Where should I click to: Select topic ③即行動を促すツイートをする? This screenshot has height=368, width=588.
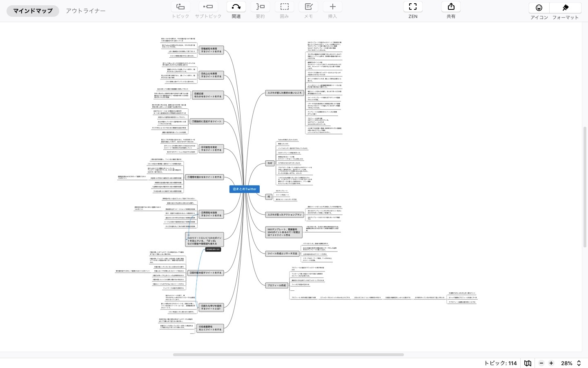(x=205, y=273)
